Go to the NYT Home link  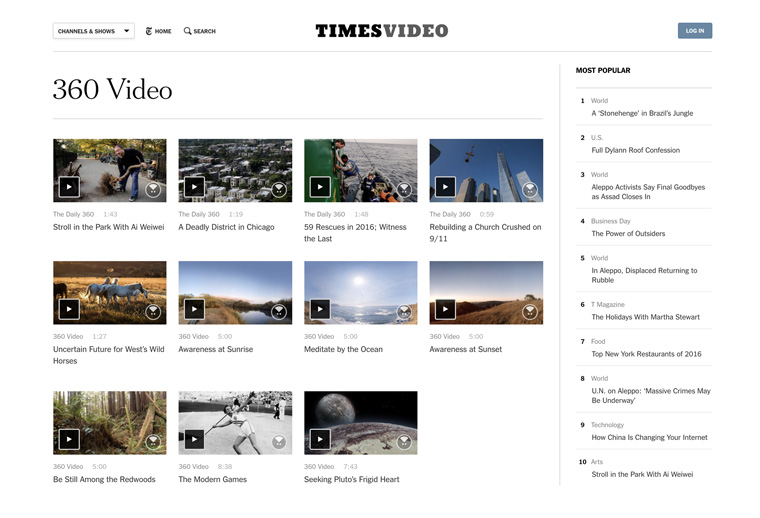tap(158, 31)
